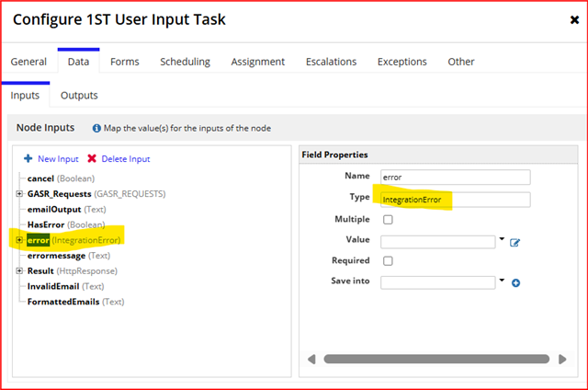This screenshot has width=588, height=390.
Task: Click the right arrow of the horizontal scrollbar
Action: 562,360
